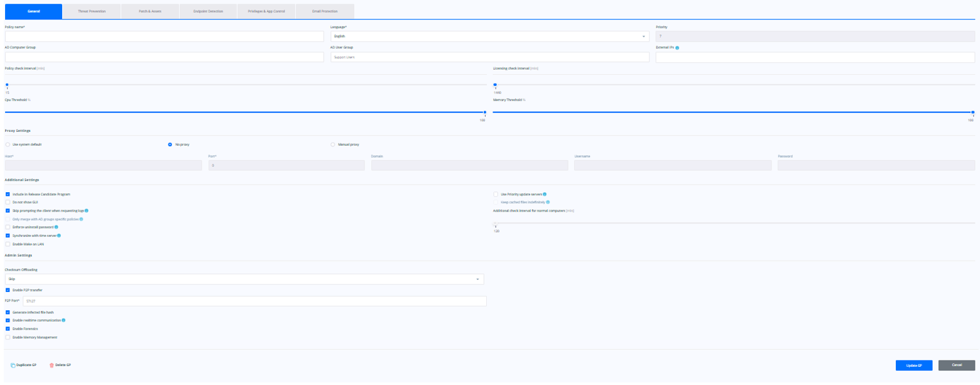Screen dimensions: 980x385
Task: Choose Manual proxy radio option
Action: (x=333, y=144)
